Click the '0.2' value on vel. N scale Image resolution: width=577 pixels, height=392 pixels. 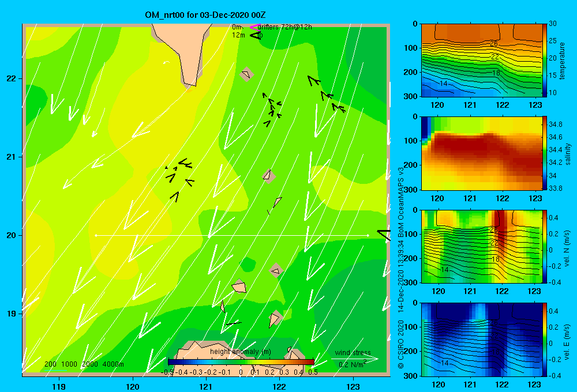tap(553, 234)
